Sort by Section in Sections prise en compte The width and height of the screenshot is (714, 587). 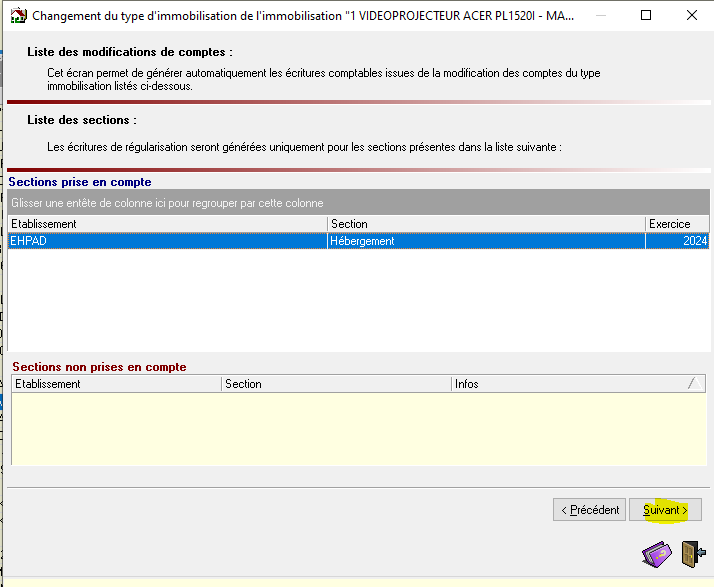tap(486, 224)
